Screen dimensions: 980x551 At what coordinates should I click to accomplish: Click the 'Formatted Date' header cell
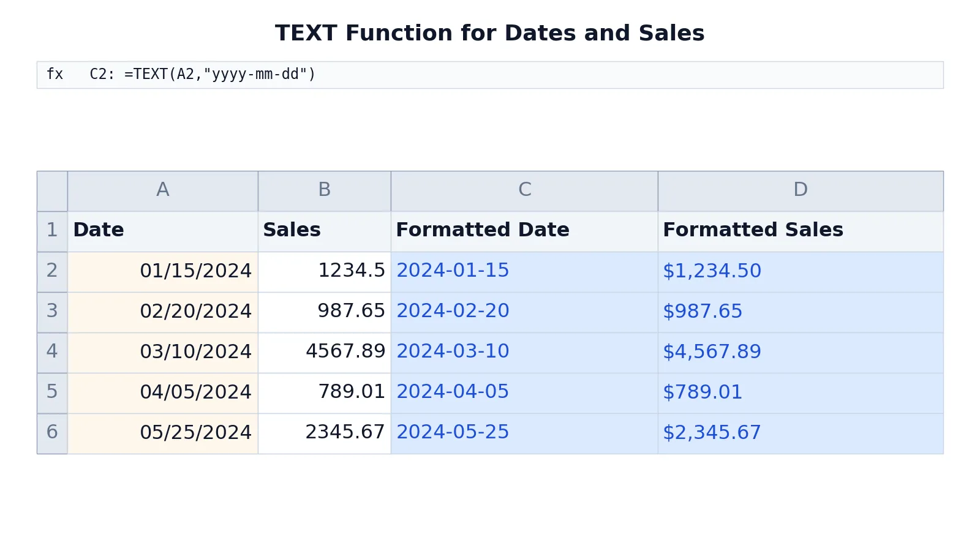pyautogui.click(x=524, y=231)
